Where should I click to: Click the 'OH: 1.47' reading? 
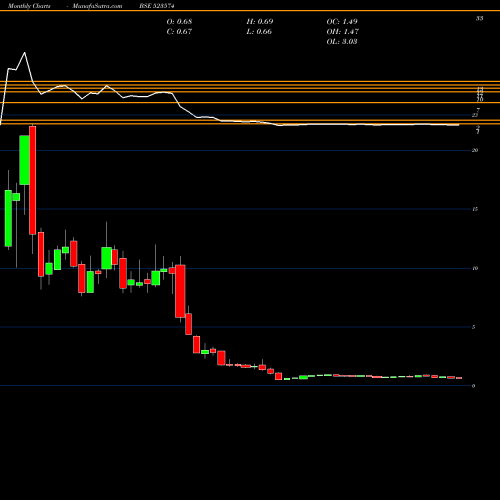point(343,32)
